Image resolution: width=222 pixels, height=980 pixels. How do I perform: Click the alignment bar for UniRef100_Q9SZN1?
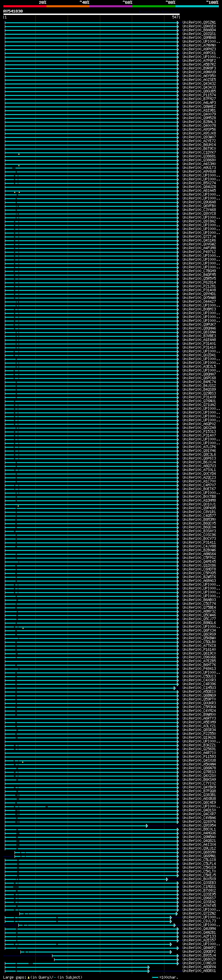coord(92,23)
